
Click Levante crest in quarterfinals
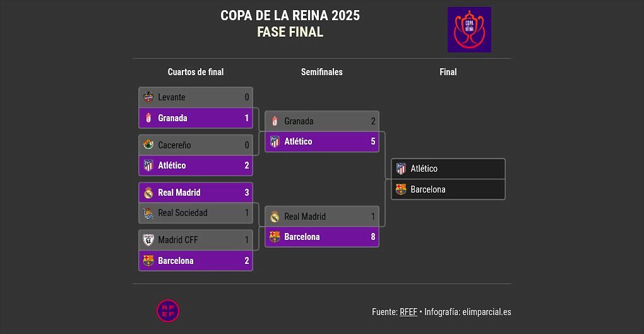point(148,97)
